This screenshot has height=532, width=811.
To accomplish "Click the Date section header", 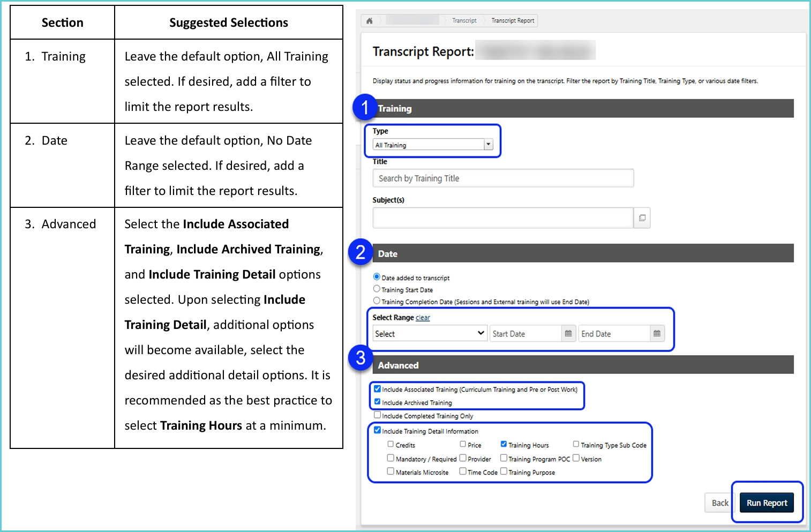I will pyautogui.click(x=583, y=253).
